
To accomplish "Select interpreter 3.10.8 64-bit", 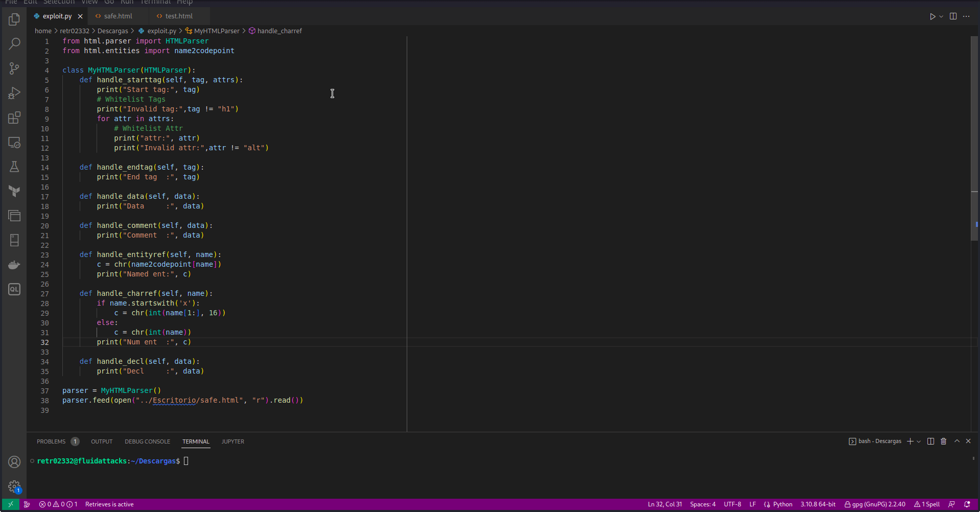I will point(818,504).
